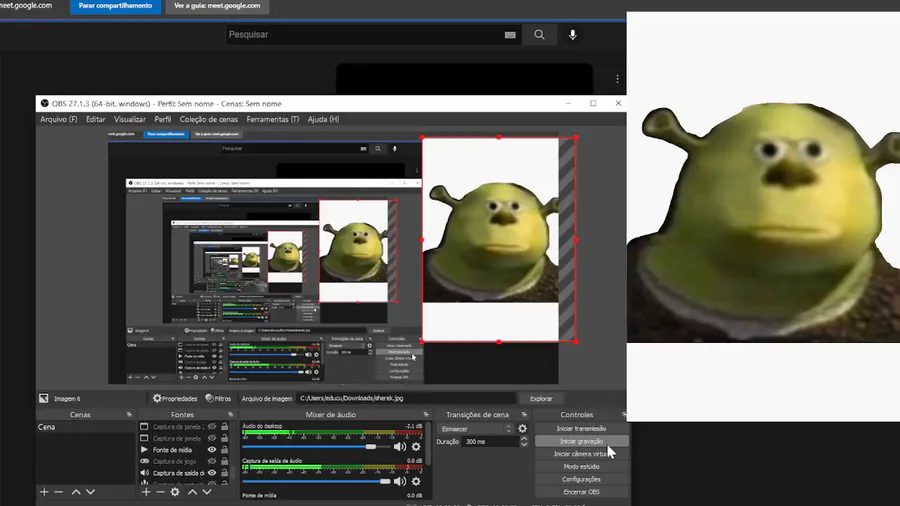900x506 pixels.
Task: Move scene down in Cenas list
Action: (x=90, y=492)
